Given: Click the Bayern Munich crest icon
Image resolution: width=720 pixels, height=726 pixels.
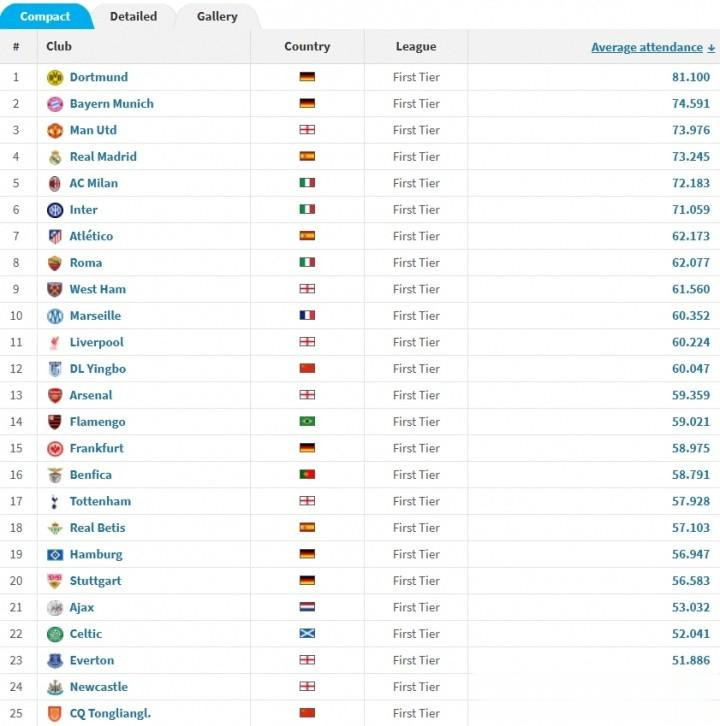Looking at the screenshot, I should [55, 104].
